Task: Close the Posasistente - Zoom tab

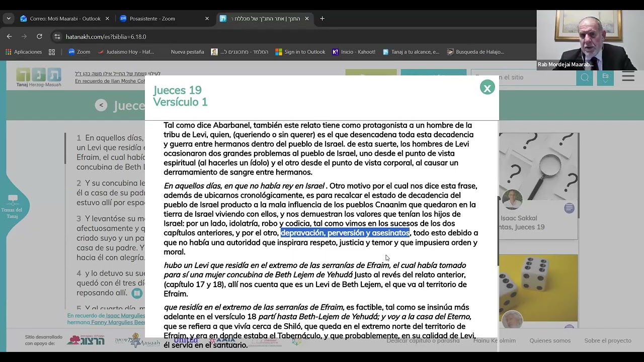Action: [x=207, y=19]
